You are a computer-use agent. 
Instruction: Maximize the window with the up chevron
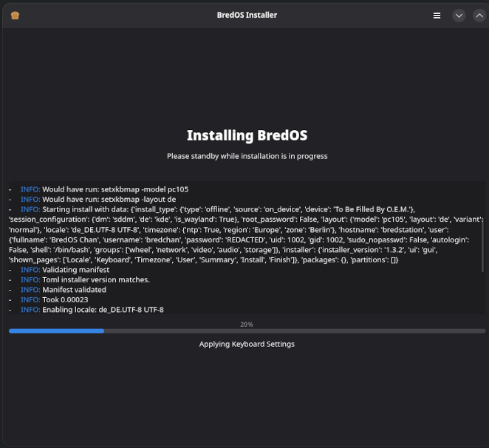(479, 16)
